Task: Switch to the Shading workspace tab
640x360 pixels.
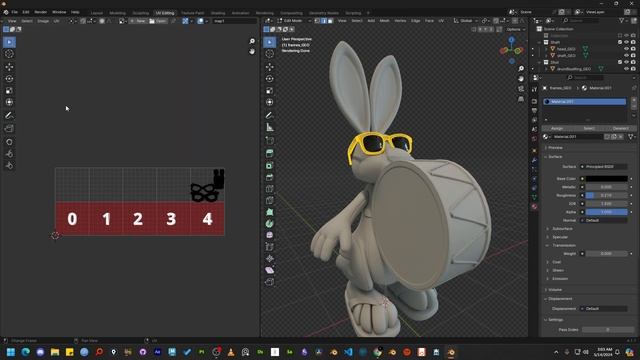Action: (x=218, y=13)
